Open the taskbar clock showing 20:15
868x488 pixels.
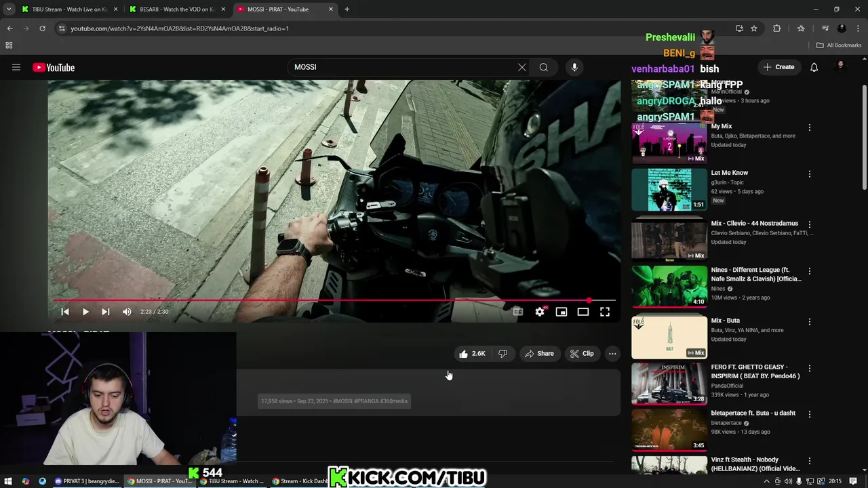tap(835, 481)
